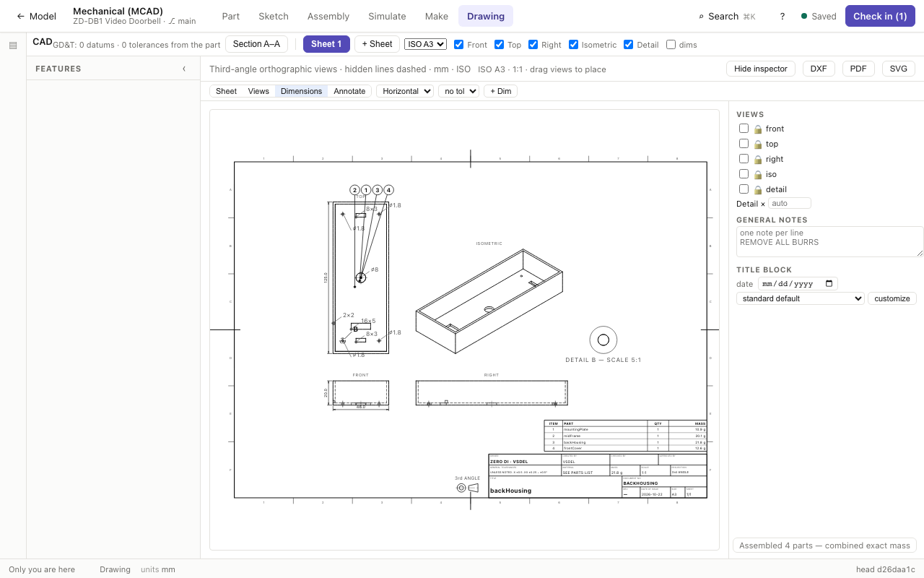Check the front checkbox in Views inspector

[x=744, y=128]
